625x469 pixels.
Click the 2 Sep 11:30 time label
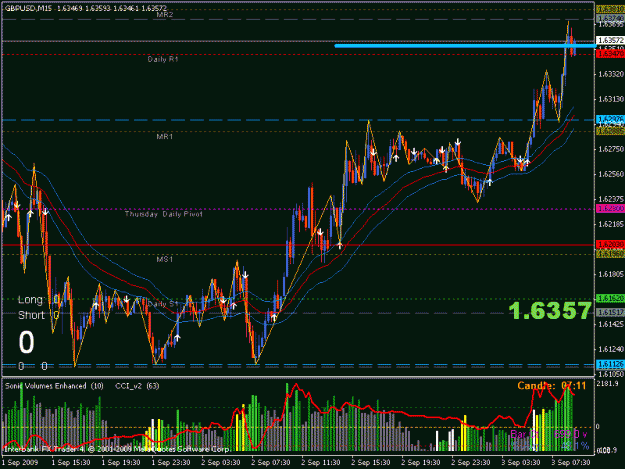click(321, 463)
